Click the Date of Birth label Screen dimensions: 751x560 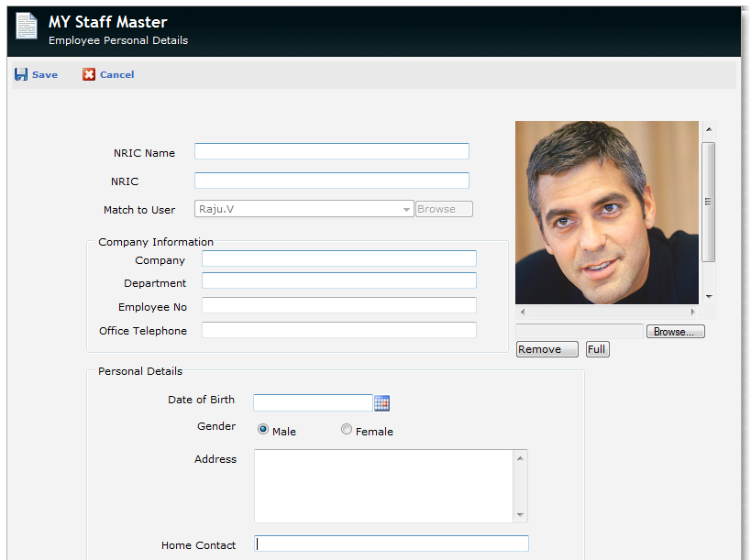(201, 400)
